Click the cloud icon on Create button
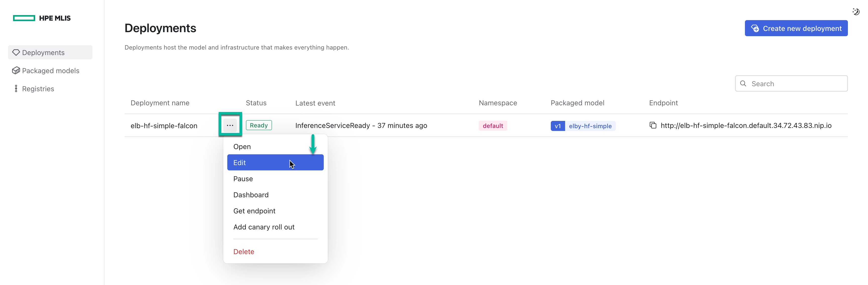 [x=755, y=28]
